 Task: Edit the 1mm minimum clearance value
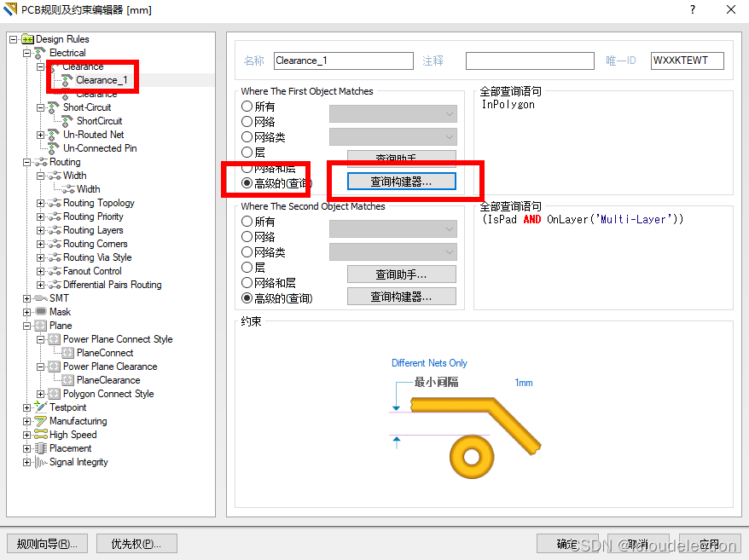524,383
